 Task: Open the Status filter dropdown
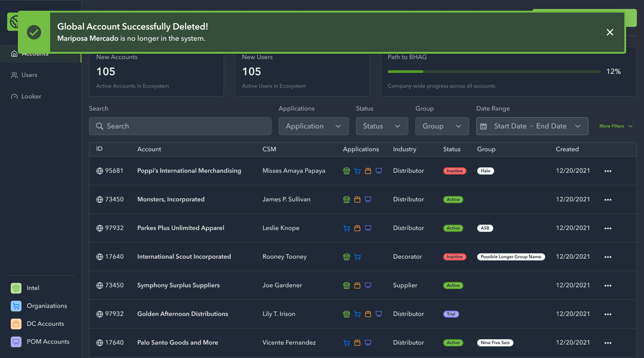[382, 126]
